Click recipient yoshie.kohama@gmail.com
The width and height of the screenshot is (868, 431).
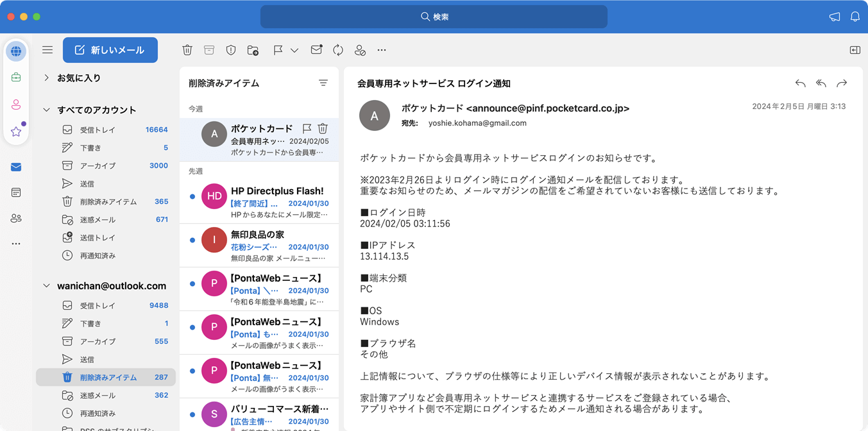click(x=477, y=123)
